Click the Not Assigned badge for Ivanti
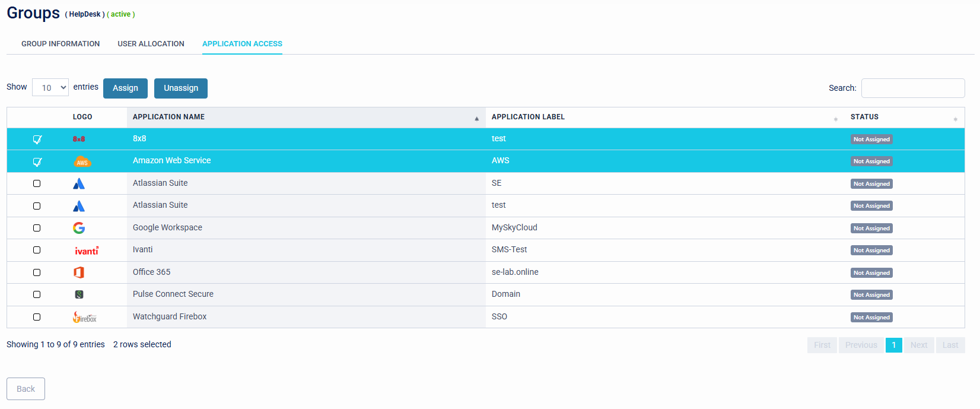 pyautogui.click(x=871, y=251)
